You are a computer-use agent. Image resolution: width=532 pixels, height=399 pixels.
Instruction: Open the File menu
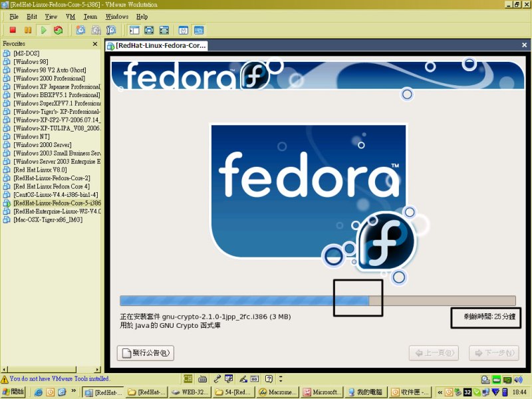coord(14,17)
